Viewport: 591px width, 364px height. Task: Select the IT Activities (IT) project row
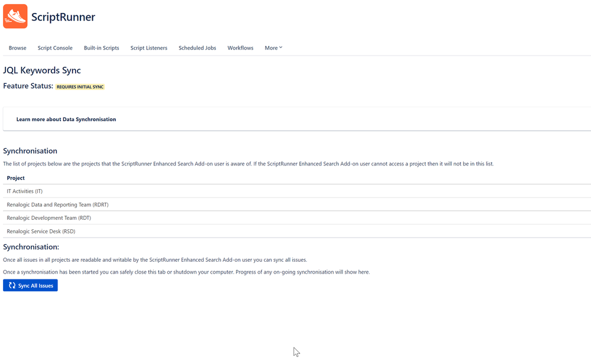pyautogui.click(x=297, y=191)
